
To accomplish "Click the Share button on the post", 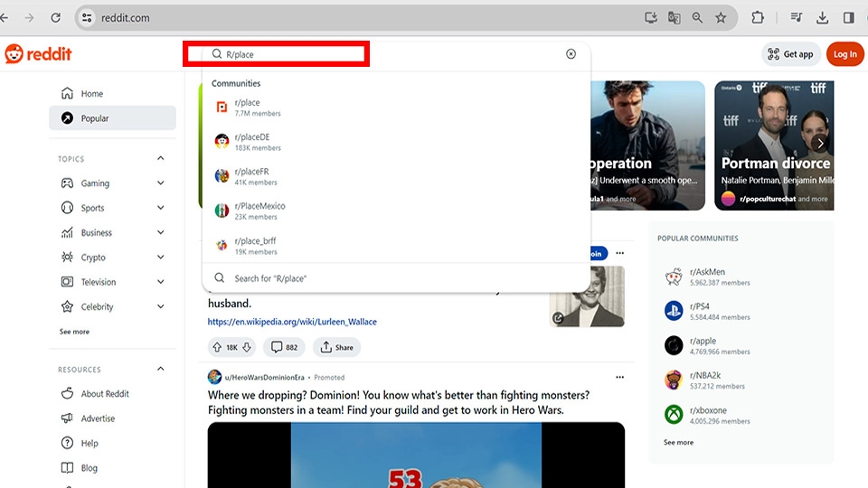I will tap(336, 347).
